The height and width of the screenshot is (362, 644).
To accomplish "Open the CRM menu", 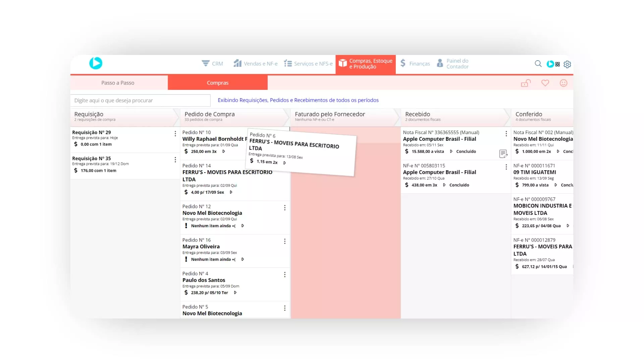I will (x=212, y=63).
